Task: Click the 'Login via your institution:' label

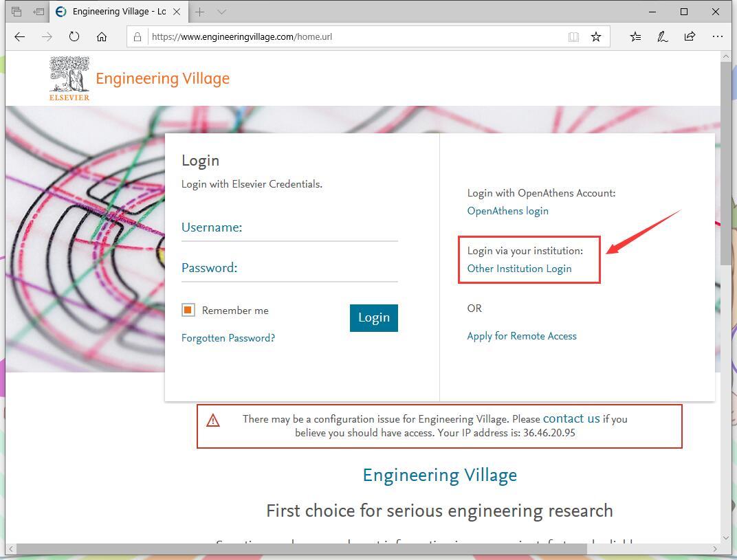Action: (x=525, y=251)
